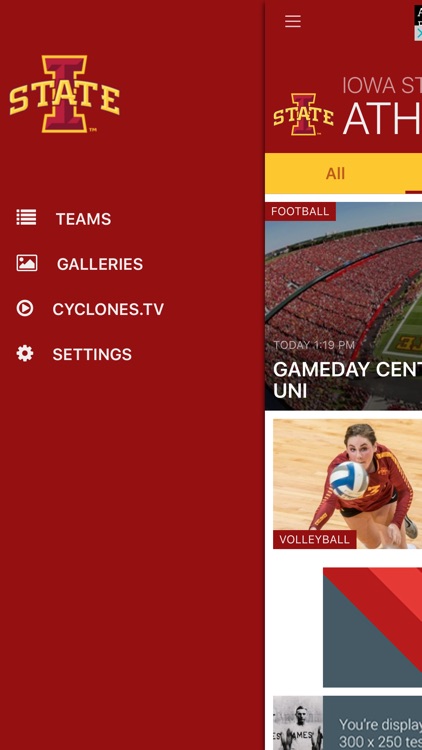Viewport: 422px width, 750px height.
Task: Open the vintage black-and-white photo story
Action: (298, 723)
